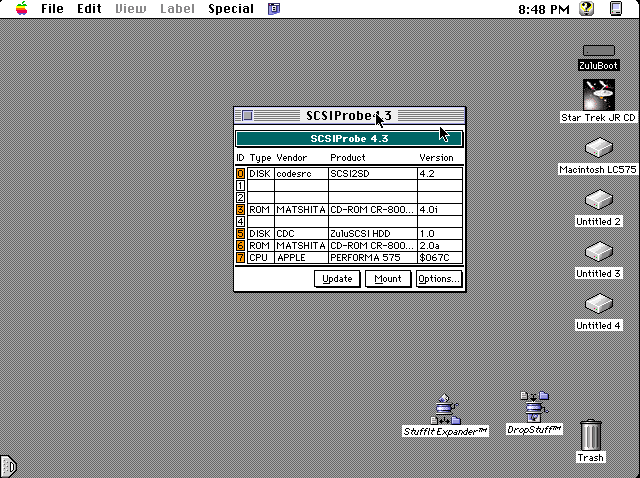The image size is (640, 478).
Task: Select SCSI ID 3 indicator
Action: [x=240, y=209]
